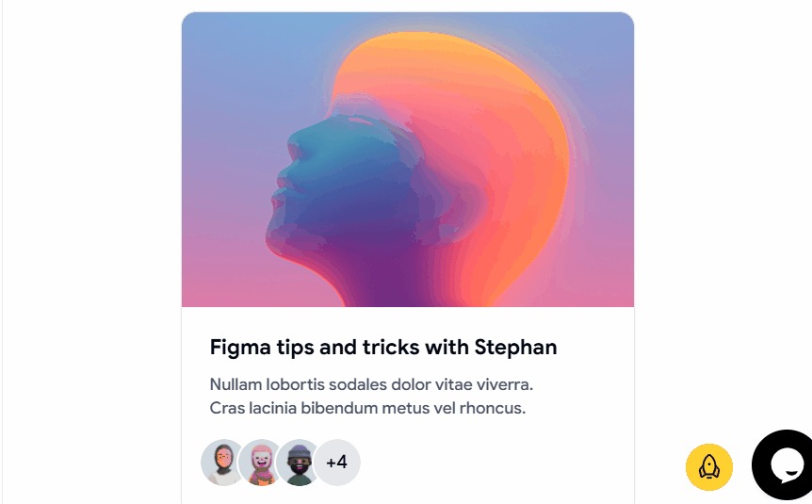Click the speech bubble inside the chat widget
Image resolution: width=812 pixels, height=504 pixels.
click(788, 464)
